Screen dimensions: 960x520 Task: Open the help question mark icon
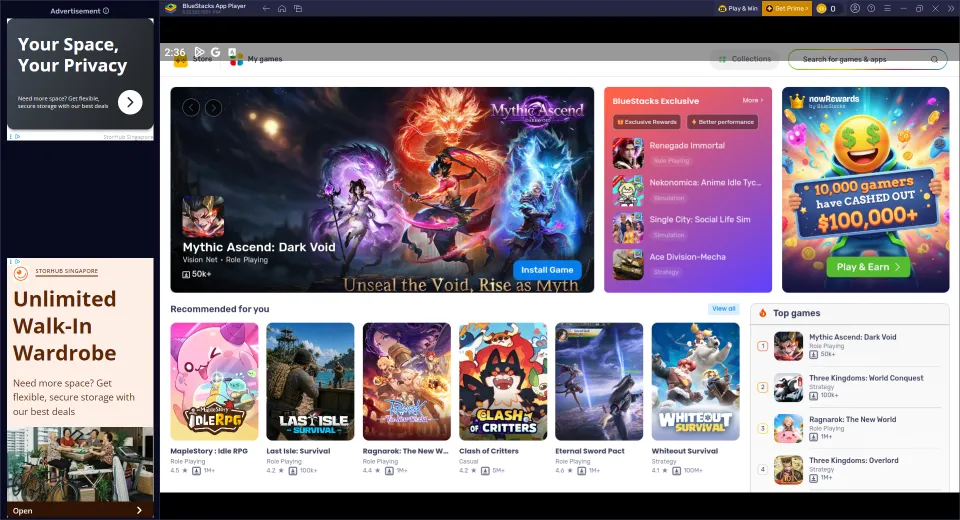(x=871, y=9)
